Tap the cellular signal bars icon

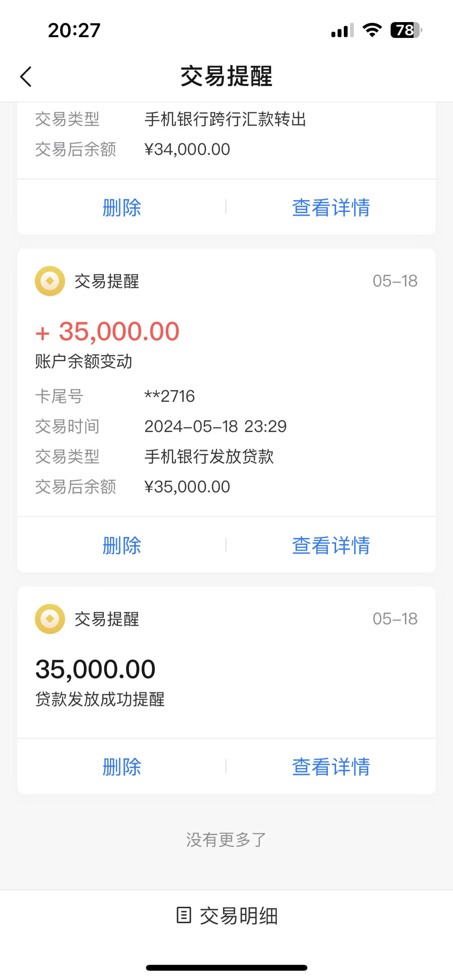[x=342, y=30]
